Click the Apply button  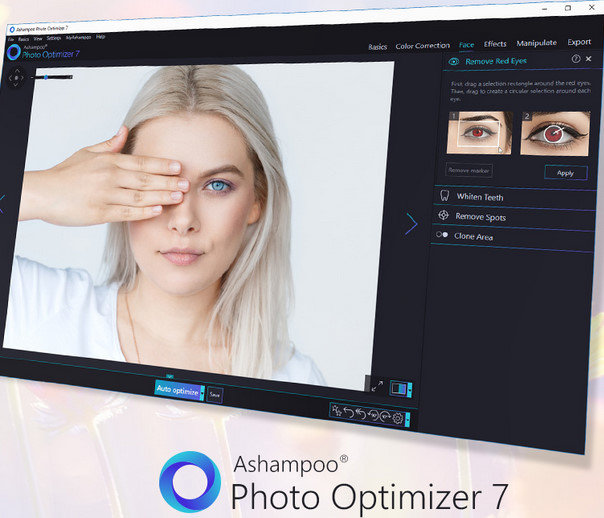click(565, 173)
